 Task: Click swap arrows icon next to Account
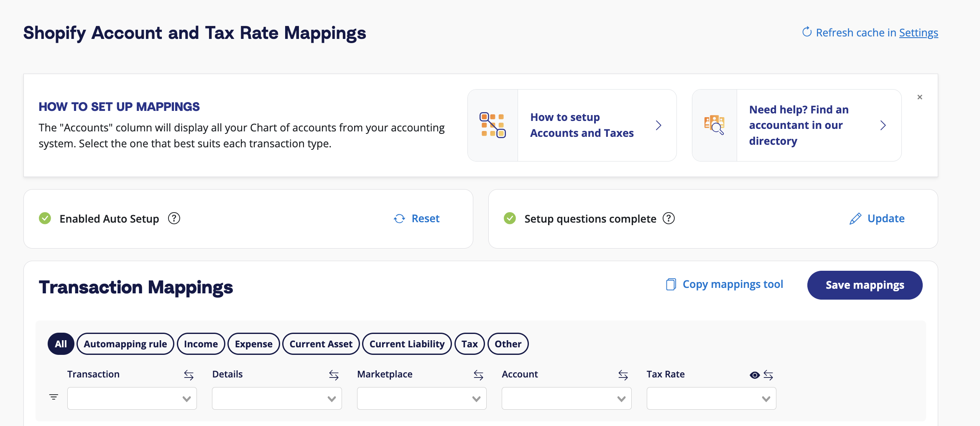point(623,375)
